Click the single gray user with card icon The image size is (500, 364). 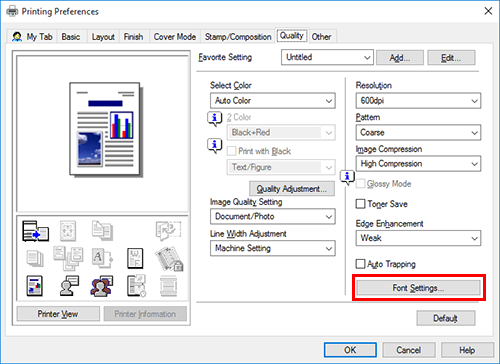[69, 286]
